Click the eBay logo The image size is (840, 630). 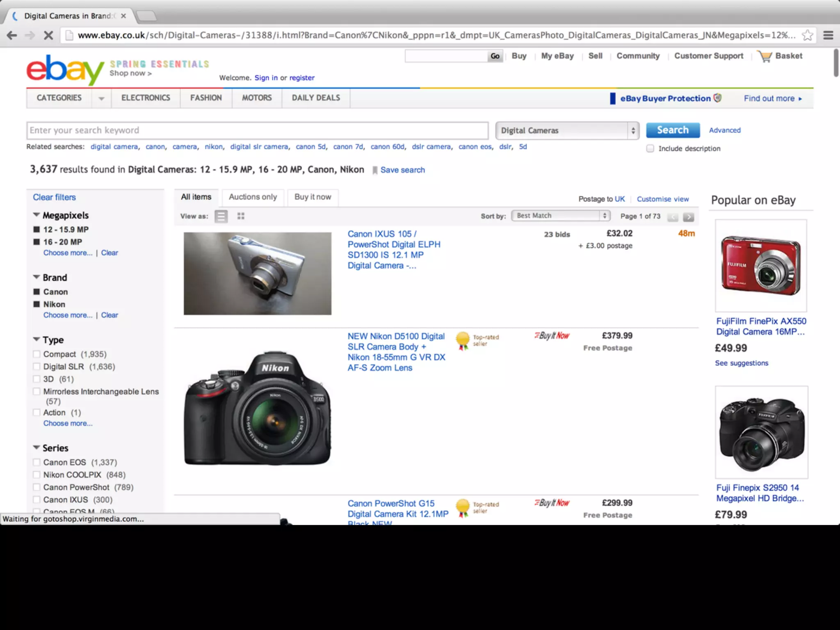pos(65,70)
